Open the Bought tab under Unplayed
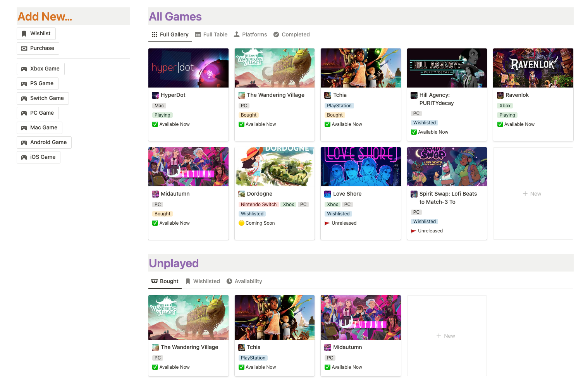 165,281
